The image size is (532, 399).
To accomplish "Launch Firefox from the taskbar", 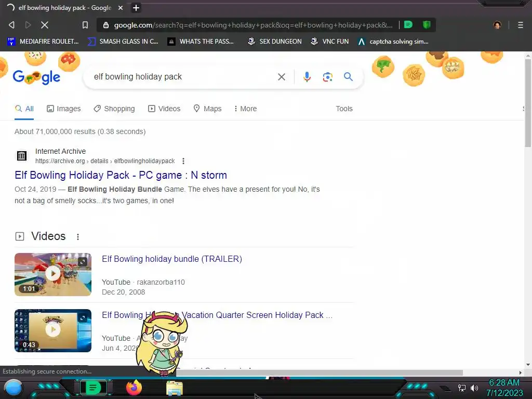I will point(134,388).
